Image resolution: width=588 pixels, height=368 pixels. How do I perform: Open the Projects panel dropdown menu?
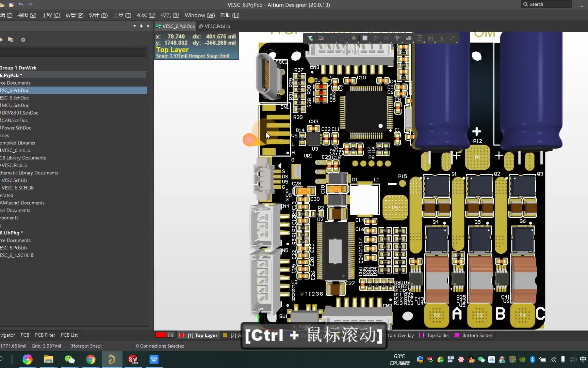[134, 26]
